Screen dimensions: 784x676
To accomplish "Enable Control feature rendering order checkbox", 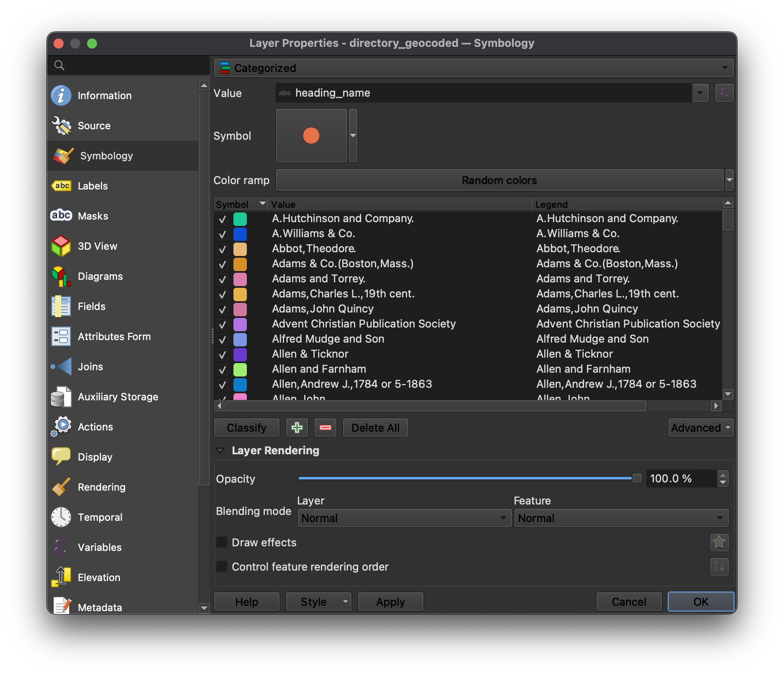I will coord(222,567).
